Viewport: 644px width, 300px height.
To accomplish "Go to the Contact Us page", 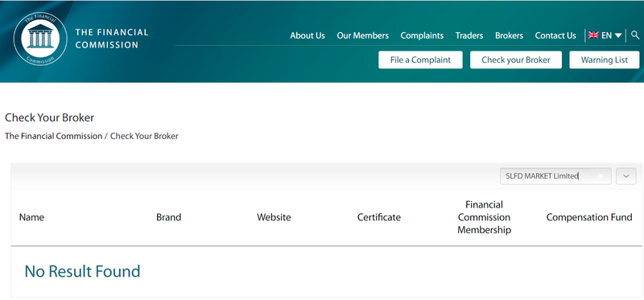I will tap(555, 35).
